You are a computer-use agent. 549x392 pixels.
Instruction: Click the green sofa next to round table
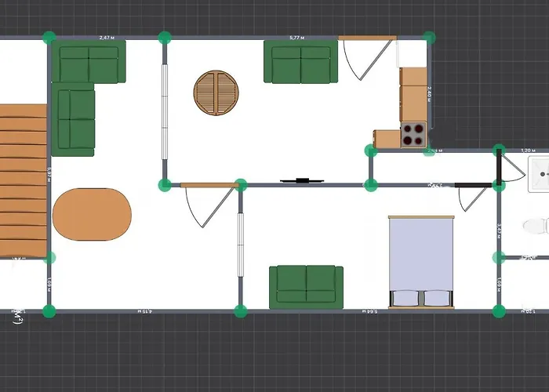302,63
